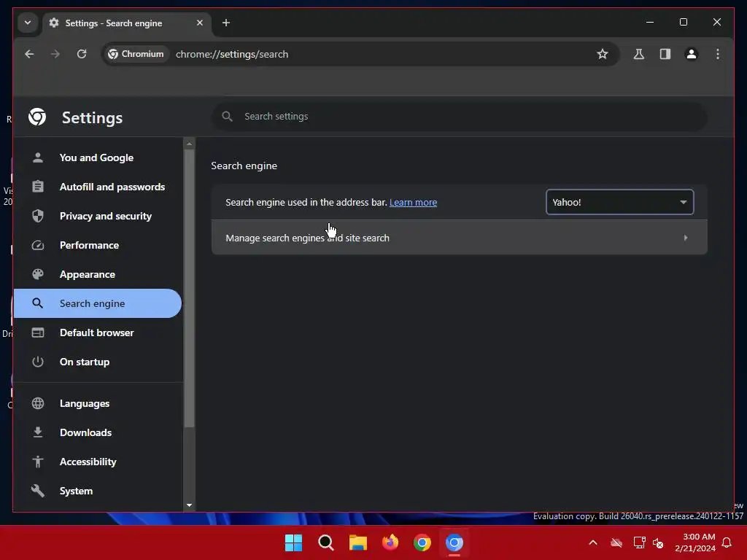Viewport: 747px width, 560px height.
Task: Click the network status tray icon
Action: [x=639, y=542]
